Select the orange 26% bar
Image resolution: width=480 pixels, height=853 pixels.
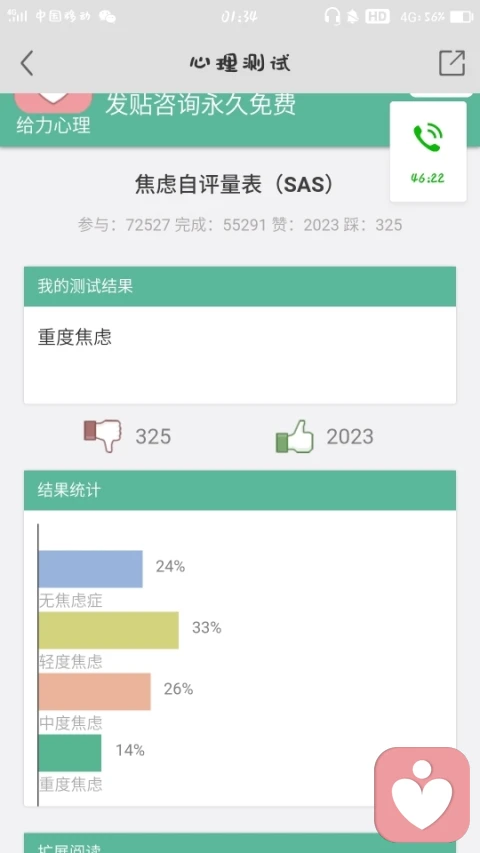tap(94, 691)
